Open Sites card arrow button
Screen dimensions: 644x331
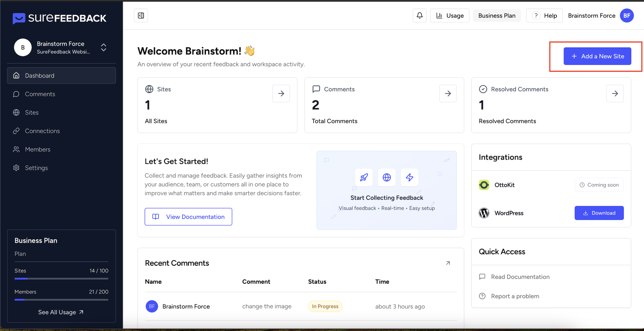281,93
